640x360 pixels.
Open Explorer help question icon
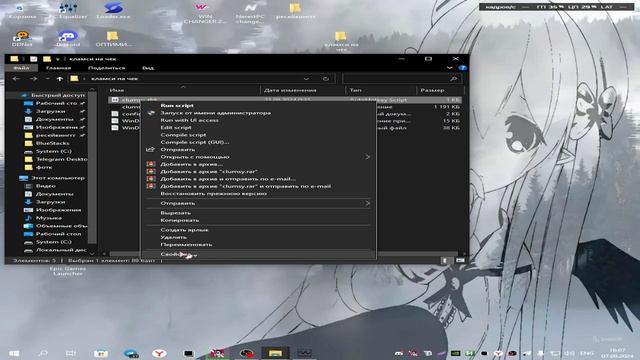[462, 68]
